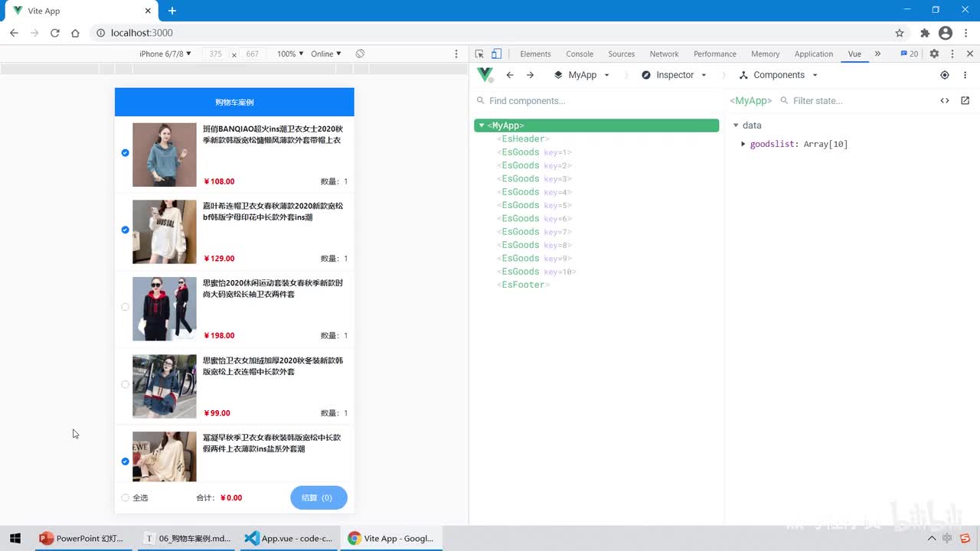Image resolution: width=980 pixels, height=551 pixels.
Task: Open the Inspector dropdown
Action: (675, 75)
